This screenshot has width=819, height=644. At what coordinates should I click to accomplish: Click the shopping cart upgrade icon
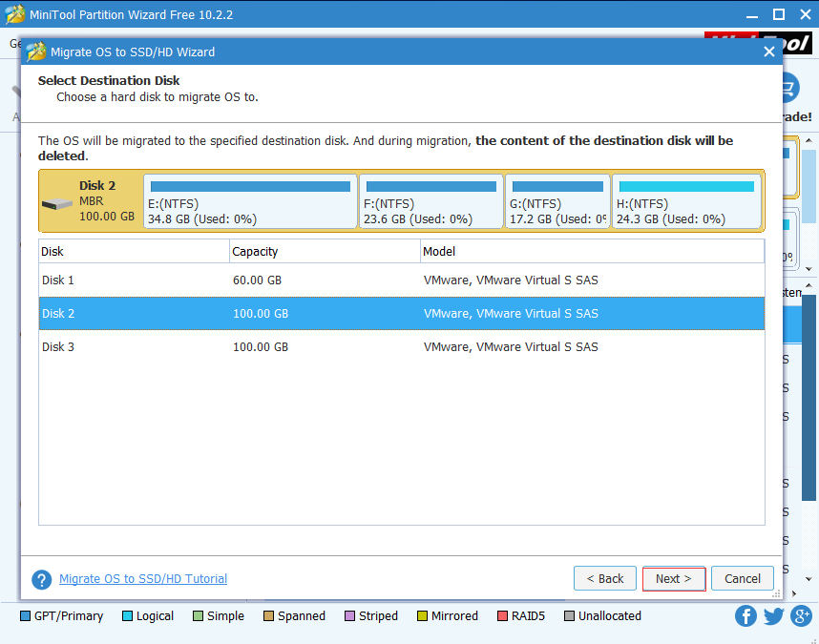[x=789, y=87]
